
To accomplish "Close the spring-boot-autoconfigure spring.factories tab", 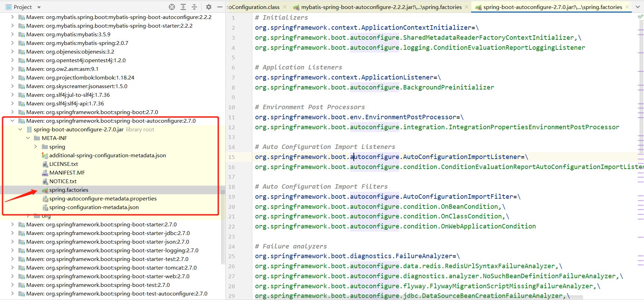I will click(x=627, y=7).
